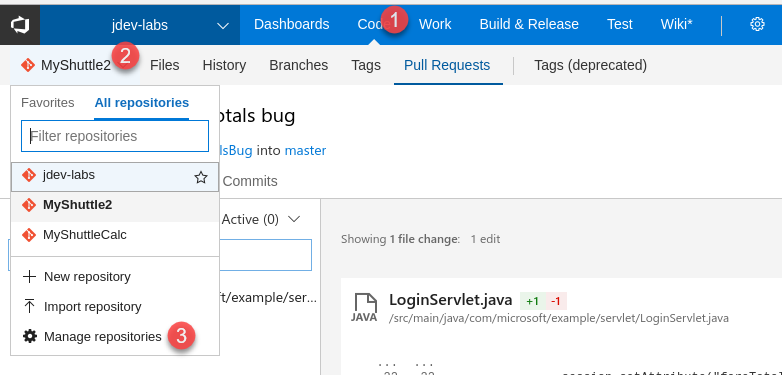
Task: Expand the jdev-labs project dropdown chevron
Action: (x=223, y=25)
